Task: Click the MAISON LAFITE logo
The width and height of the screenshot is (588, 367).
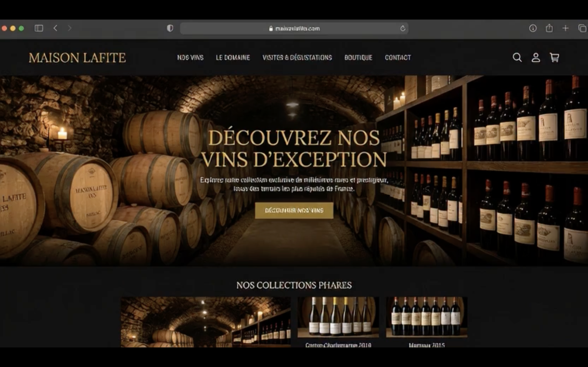Action: [x=77, y=58]
